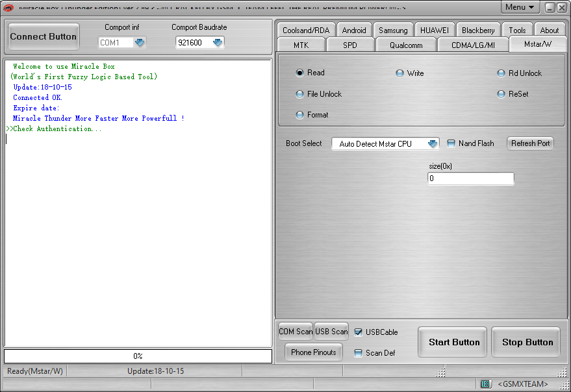Enable the Nand Flash checkbox
This screenshot has height=392, width=571.
(x=451, y=143)
